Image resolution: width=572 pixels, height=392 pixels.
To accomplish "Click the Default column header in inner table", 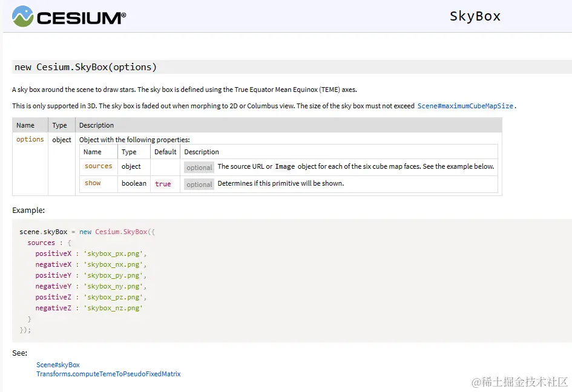I will (x=165, y=152).
